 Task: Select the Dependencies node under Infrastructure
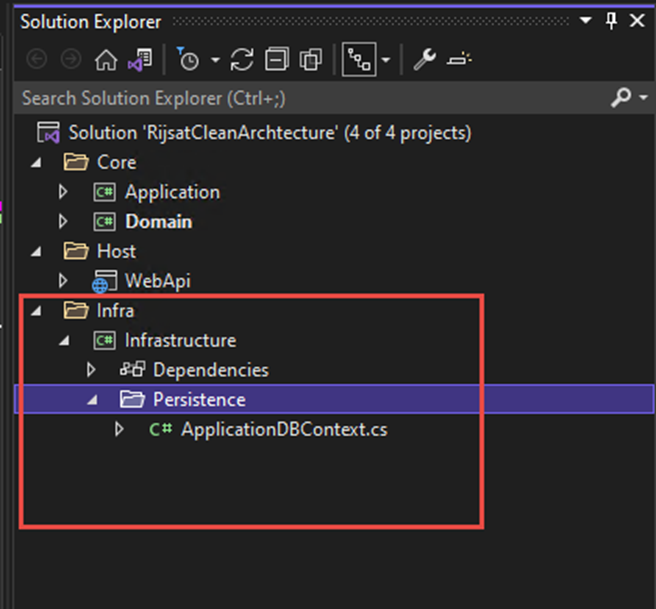pos(210,370)
